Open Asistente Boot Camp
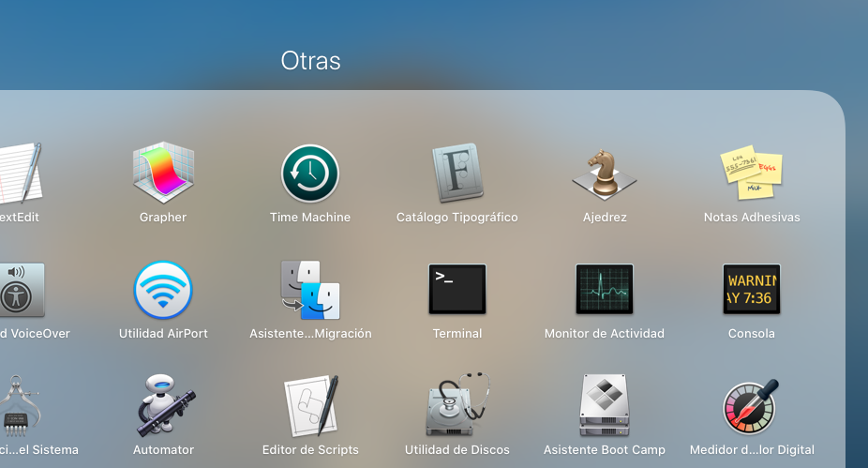The width and height of the screenshot is (868, 468). coord(605,406)
